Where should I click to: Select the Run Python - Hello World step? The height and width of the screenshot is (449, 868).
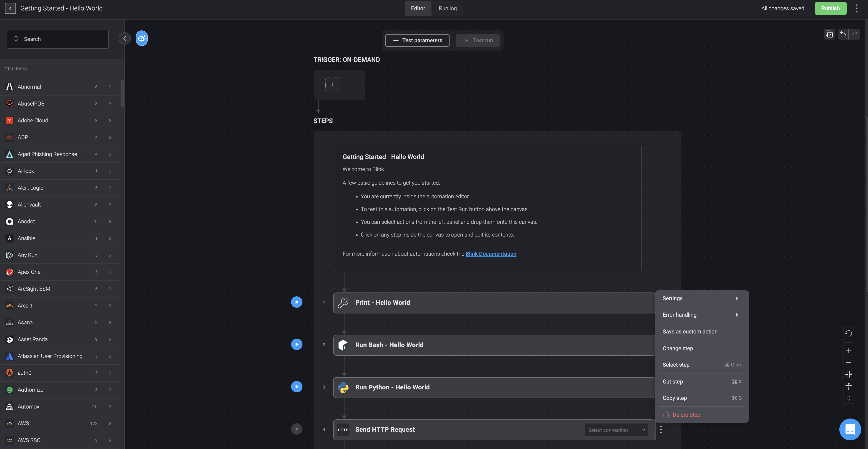pos(494,388)
